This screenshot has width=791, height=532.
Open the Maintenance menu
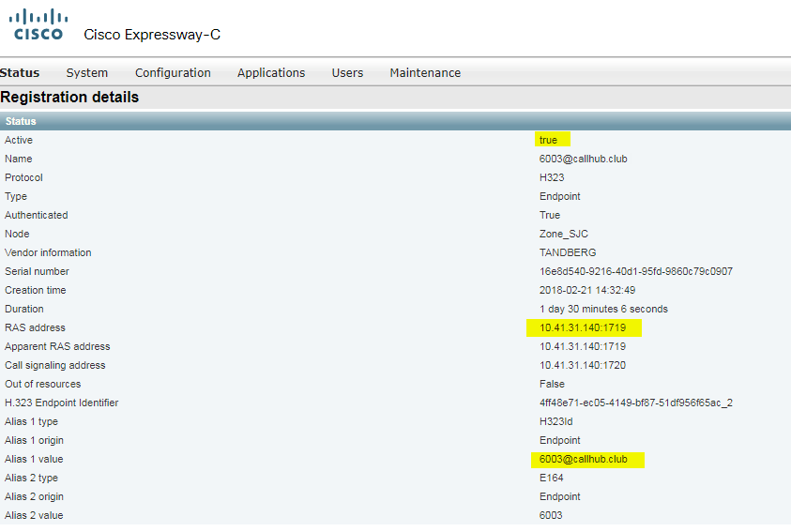[425, 72]
